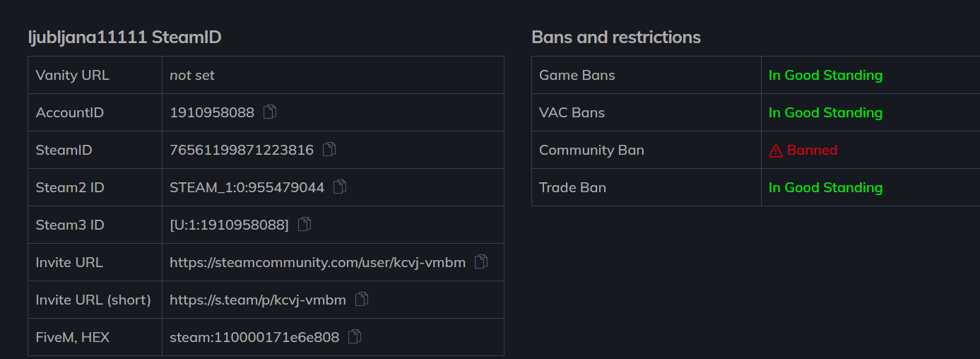Click the Bans and restrictions heading
This screenshot has width=980, height=359.
[x=616, y=37]
